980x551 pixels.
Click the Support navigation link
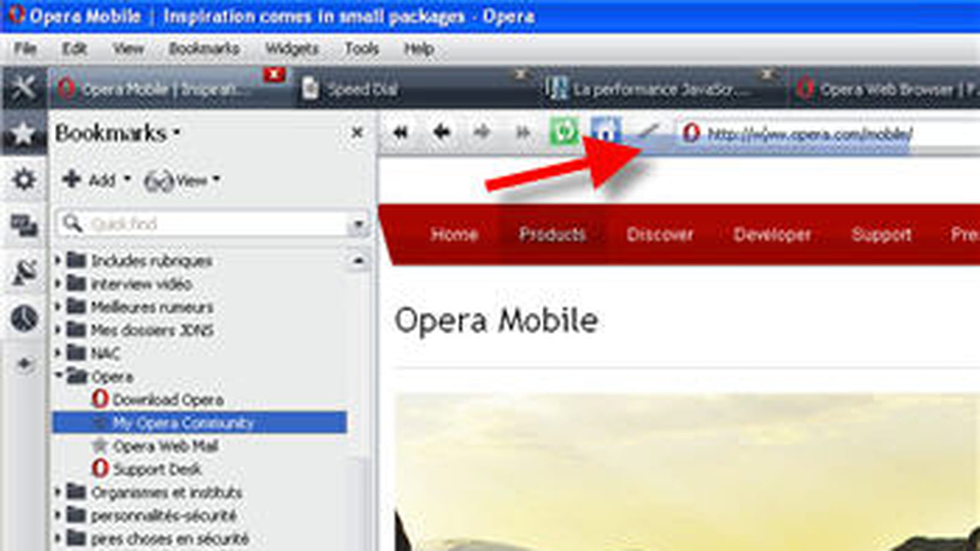pyautogui.click(x=881, y=234)
